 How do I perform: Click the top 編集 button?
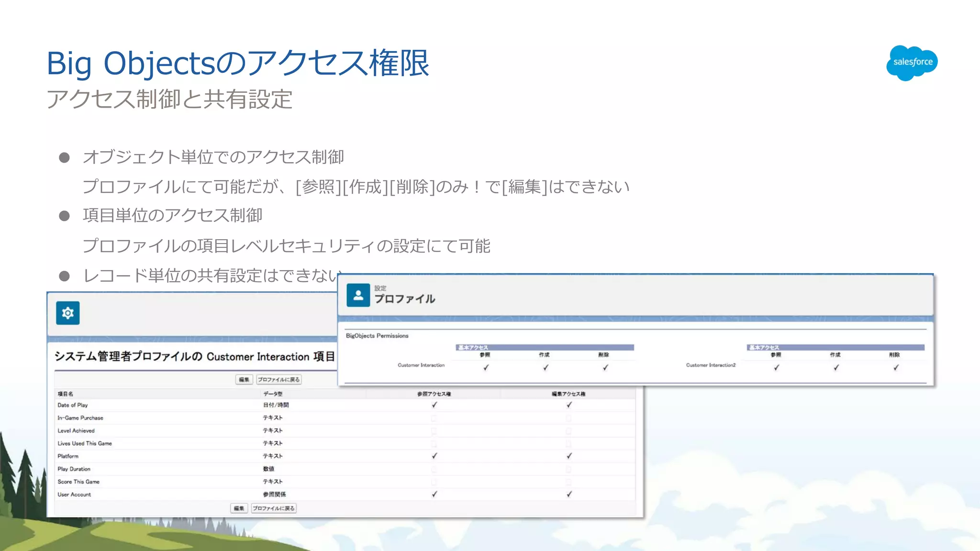coord(244,380)
